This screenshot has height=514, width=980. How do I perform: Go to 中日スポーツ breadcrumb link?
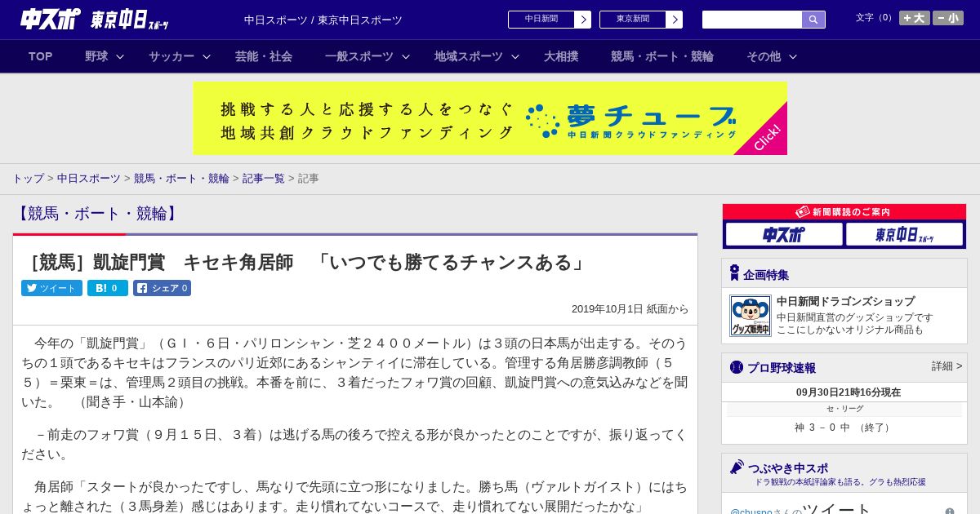(89, 178)
